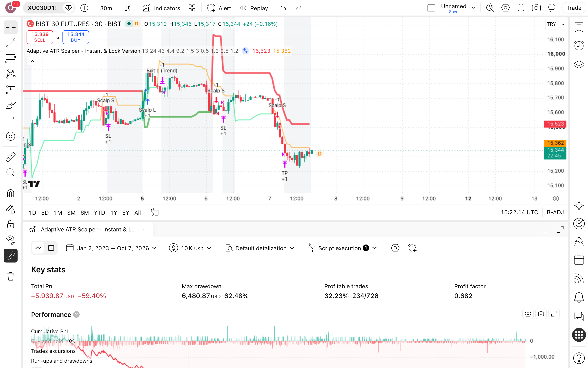
Task: Open the economic calendar icon in sidebar
Action: 579,260
